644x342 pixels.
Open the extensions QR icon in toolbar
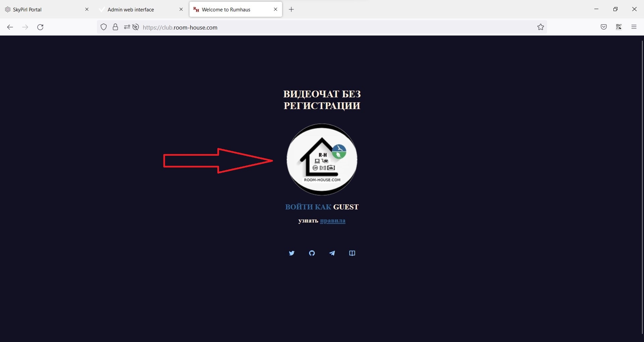[x=619, y=27]
